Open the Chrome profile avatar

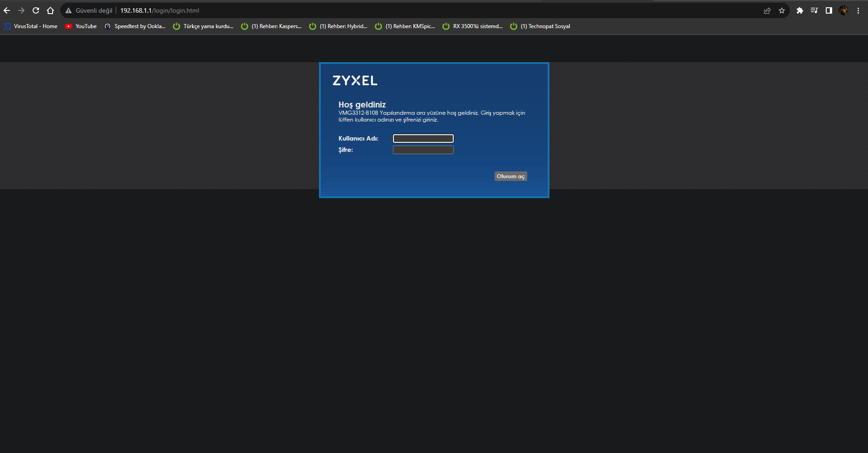pyautogui.click(x=843, y=10)
